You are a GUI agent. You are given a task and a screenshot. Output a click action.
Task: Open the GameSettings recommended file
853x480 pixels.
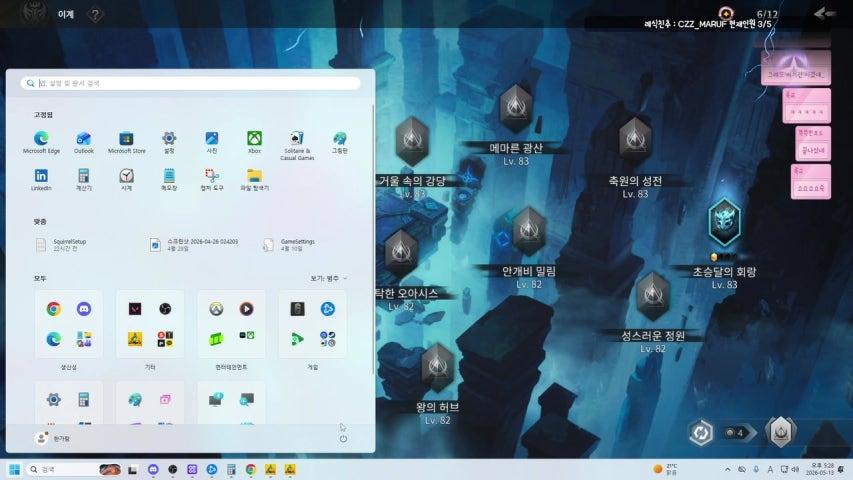click(x=289, y=245)
